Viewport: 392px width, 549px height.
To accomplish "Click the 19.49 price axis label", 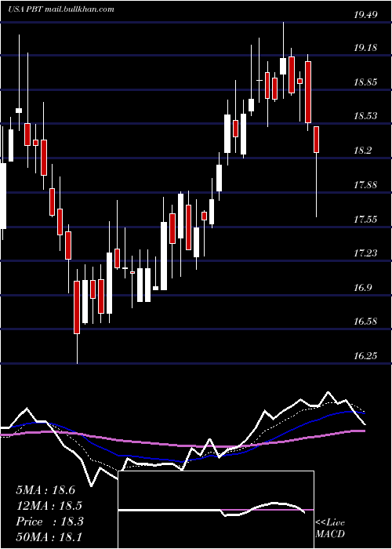I will point(365,14).
